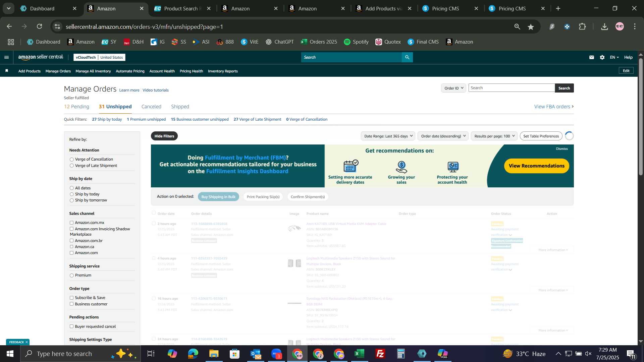Switch to the Pending orders tab

[x=76, y=107]
